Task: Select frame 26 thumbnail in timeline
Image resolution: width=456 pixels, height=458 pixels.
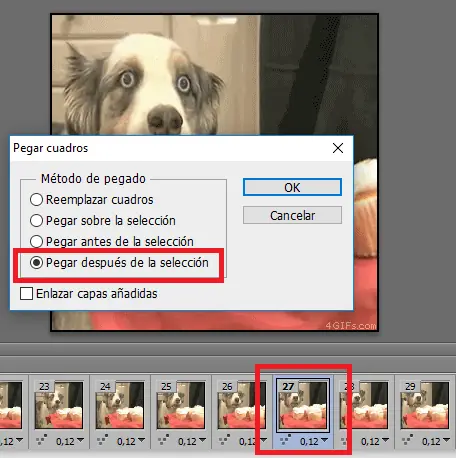Action: pyautogui.click(x=242, y=405)
